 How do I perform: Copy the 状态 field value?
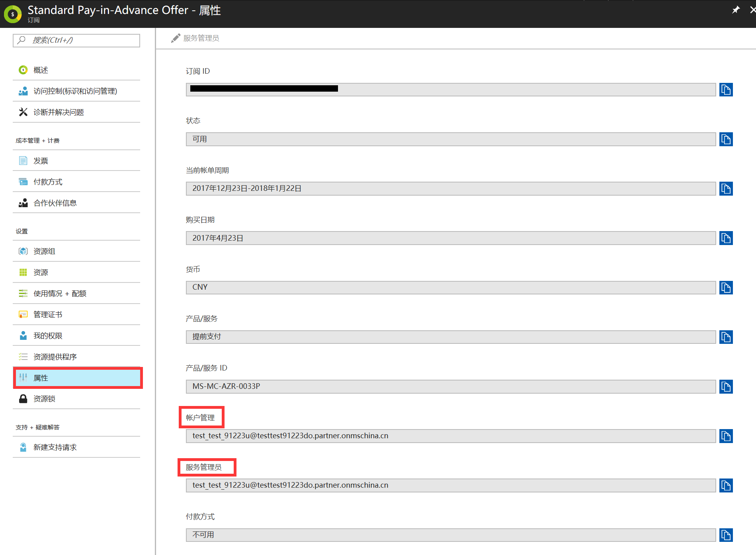(x=726, y=139)
